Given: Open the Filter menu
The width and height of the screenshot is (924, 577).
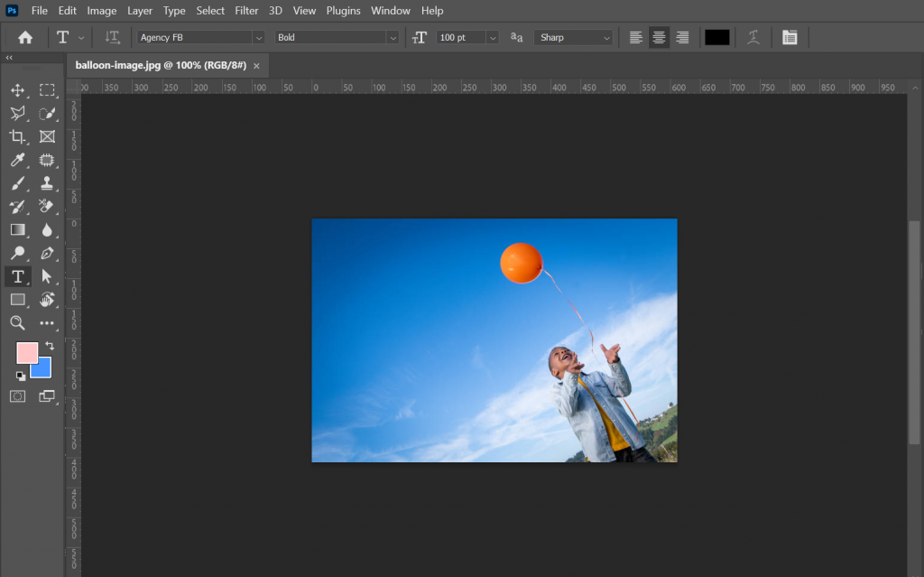Looking at the screenshot, I should [x=245, y=10].
